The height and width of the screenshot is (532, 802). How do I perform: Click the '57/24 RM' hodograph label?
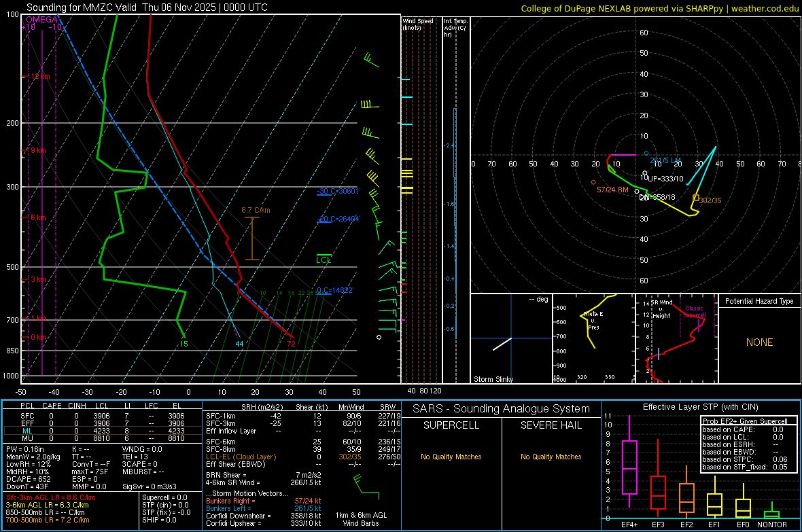tap(613, 190)
